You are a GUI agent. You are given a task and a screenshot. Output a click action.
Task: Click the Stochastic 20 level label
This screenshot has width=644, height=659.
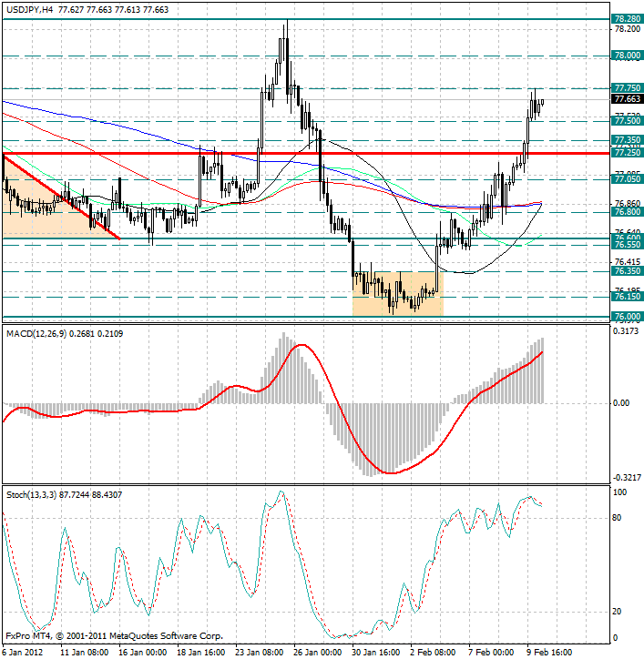coord(617,612)
